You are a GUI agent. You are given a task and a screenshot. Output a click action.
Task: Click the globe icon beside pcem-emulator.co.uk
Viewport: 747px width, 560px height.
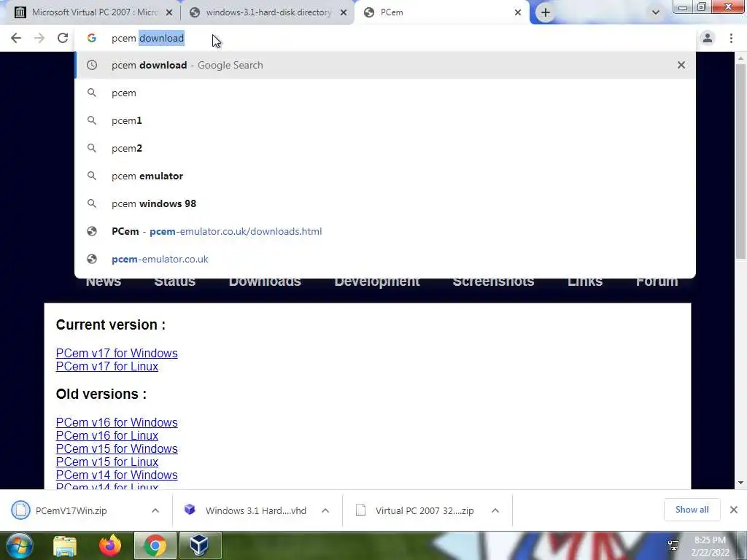coord(91,259)
